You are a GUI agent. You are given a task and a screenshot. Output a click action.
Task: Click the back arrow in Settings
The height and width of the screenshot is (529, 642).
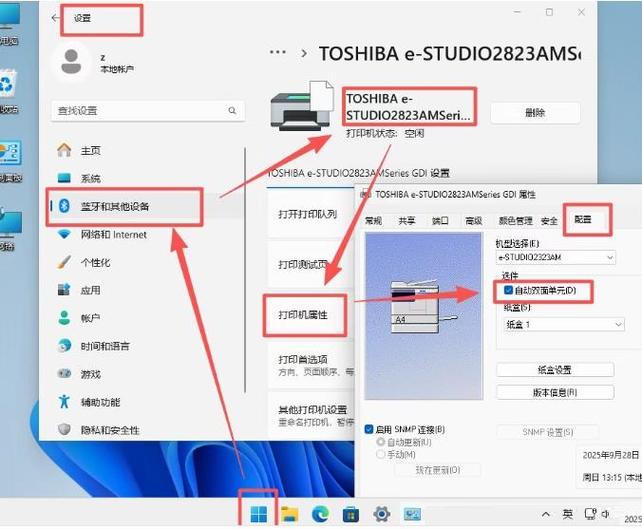tap(55, 18)
